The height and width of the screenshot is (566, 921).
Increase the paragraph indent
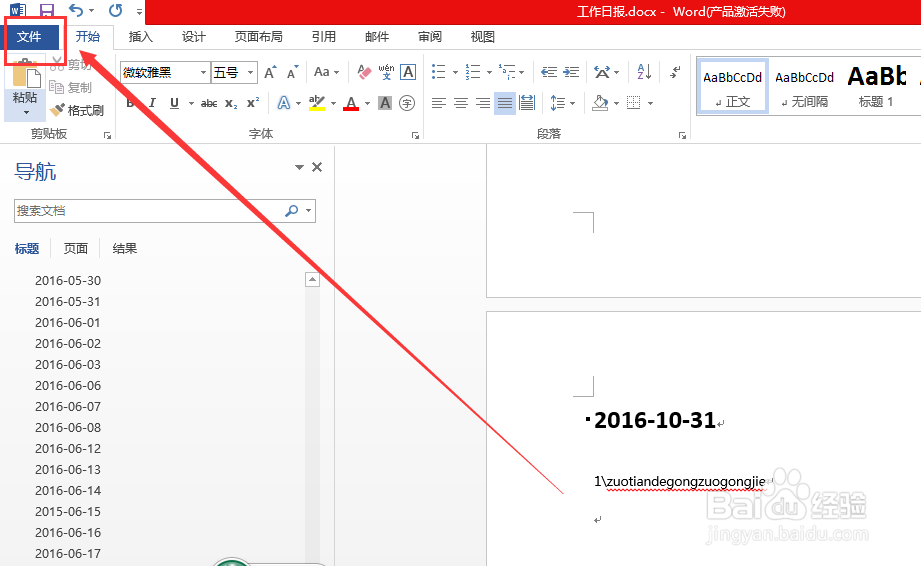pyautogui.click(x=571, y=72)
